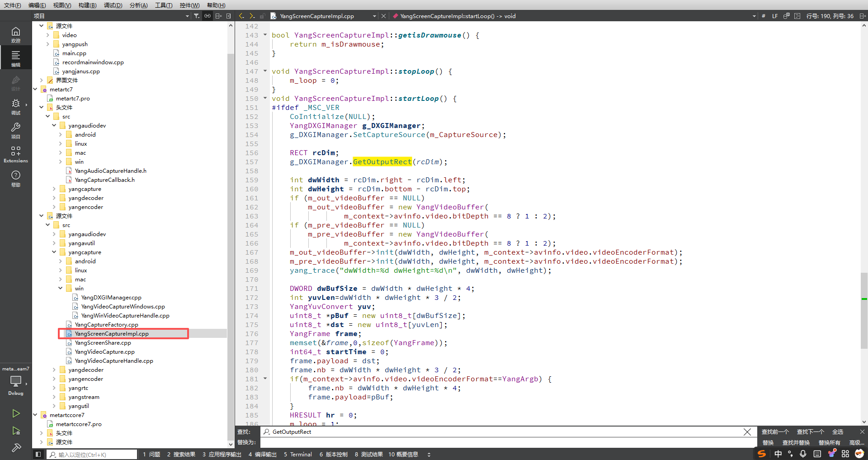
Task: Collapse the win folder containing YangDXGIManager.cpp
Action: (x=60, y=288)
